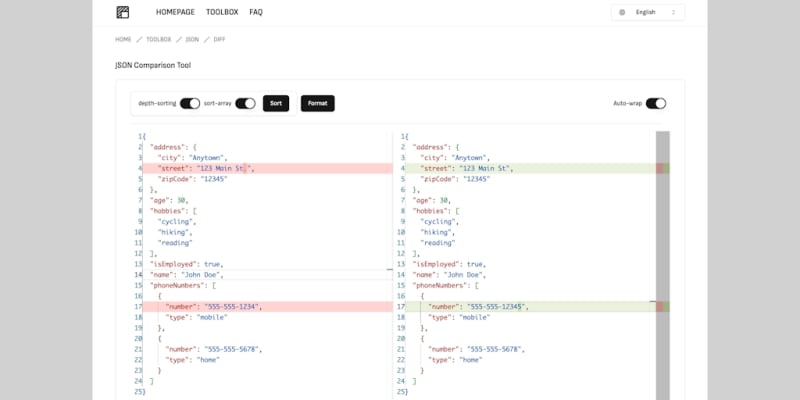
Task: Select the JSON breadcrumb link
Action: [192, 39]
